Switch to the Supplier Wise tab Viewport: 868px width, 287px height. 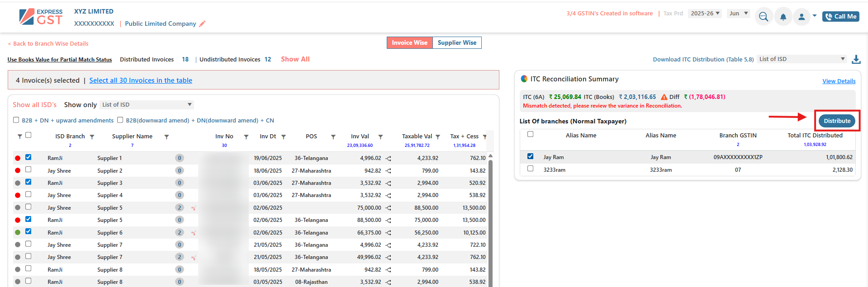tap(457, 42)
